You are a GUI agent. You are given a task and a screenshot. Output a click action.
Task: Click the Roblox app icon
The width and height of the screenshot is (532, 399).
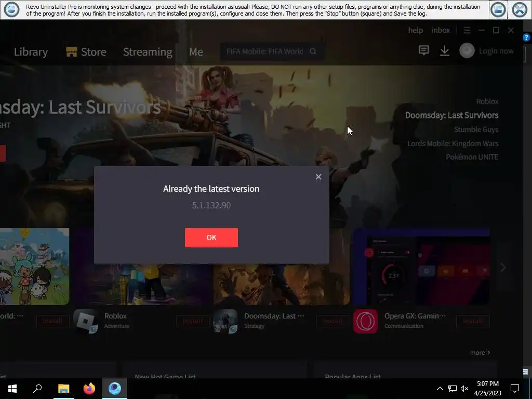coord(86,321)
